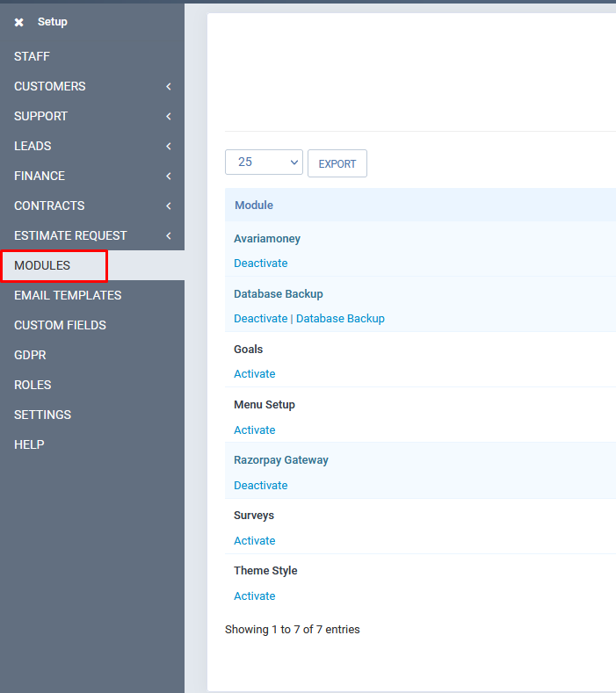616x693 pixels.
Task: Expand the Support submenu arrow
Action: 168,116
